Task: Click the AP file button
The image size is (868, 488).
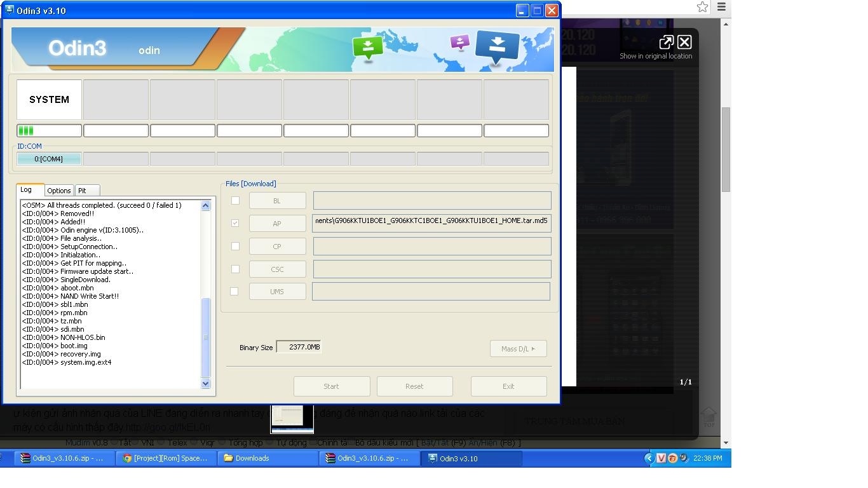Action: coord(278,224)
